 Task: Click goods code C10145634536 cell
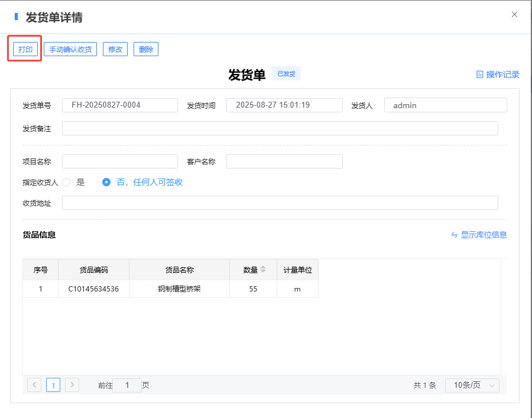pyautogui.click(x=93, y=289)
